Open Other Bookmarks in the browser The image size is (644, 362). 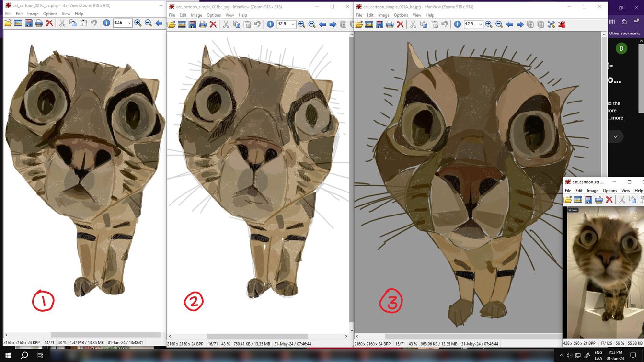(624, 34)
